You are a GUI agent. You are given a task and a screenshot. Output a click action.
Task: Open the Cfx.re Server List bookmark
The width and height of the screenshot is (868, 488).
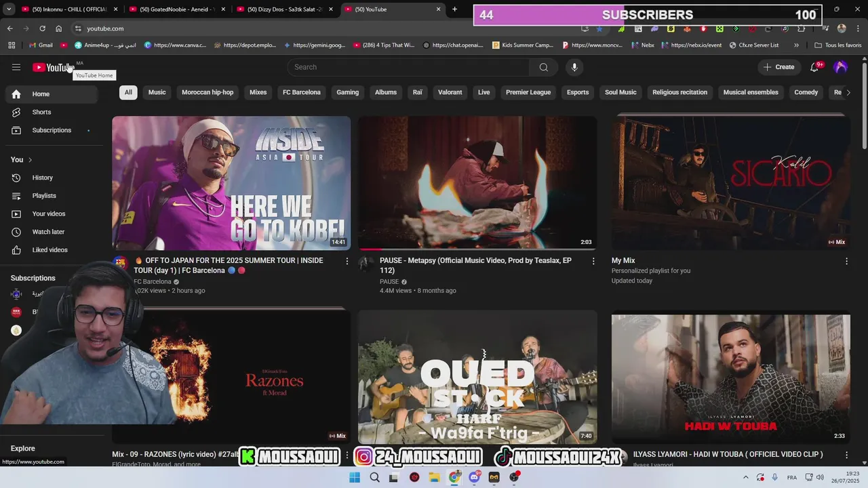tap(754, 45)
